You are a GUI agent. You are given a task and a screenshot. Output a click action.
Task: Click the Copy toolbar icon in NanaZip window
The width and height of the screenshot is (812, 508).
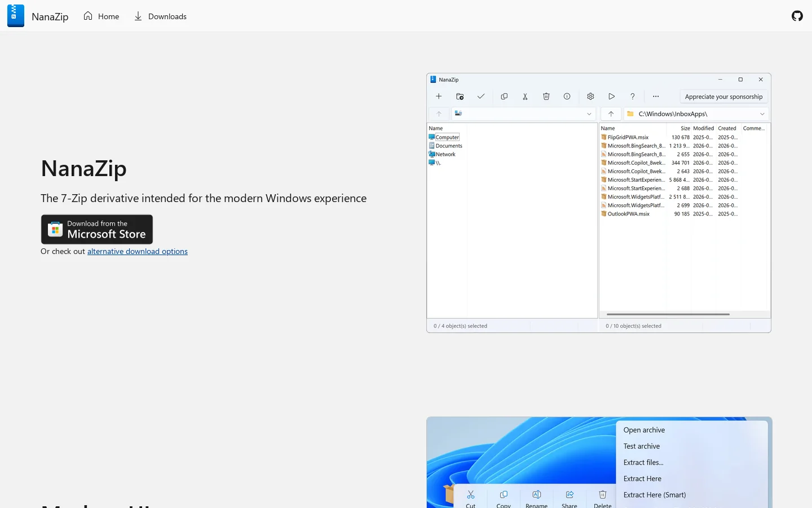[504, 97]
